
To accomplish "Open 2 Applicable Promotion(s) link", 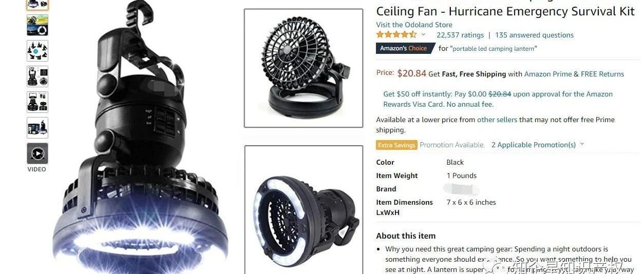I will [534, 145].
